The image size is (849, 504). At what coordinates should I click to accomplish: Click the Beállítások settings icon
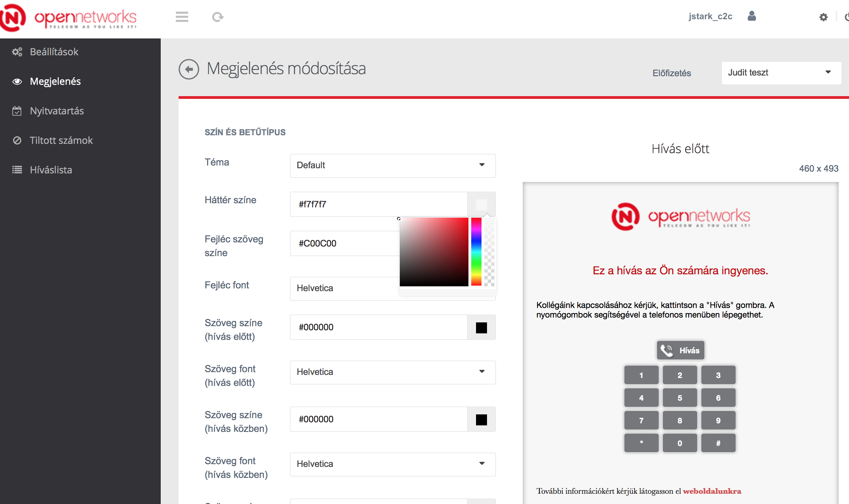click(18, 51)
